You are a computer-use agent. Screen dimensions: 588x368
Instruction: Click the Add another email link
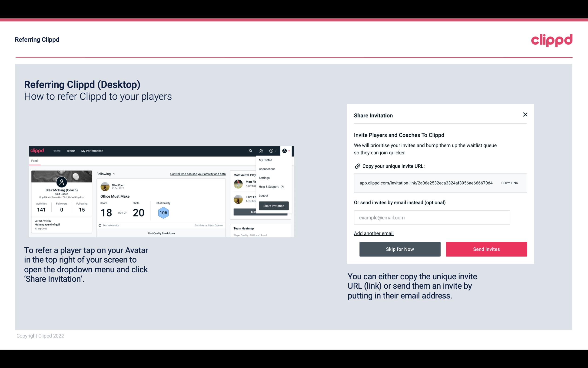374,233
